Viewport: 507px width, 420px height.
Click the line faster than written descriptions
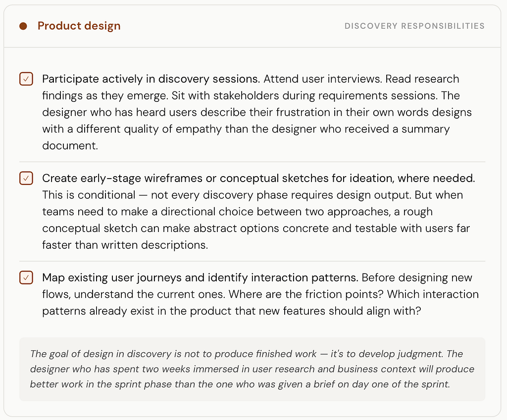[125, 245]
